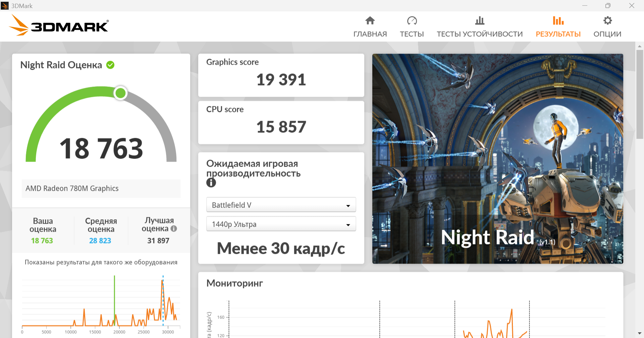This screenshot has width=644, height=338.
Task: Switch to the ТЕСТЫ tab label
Action: 412,34
